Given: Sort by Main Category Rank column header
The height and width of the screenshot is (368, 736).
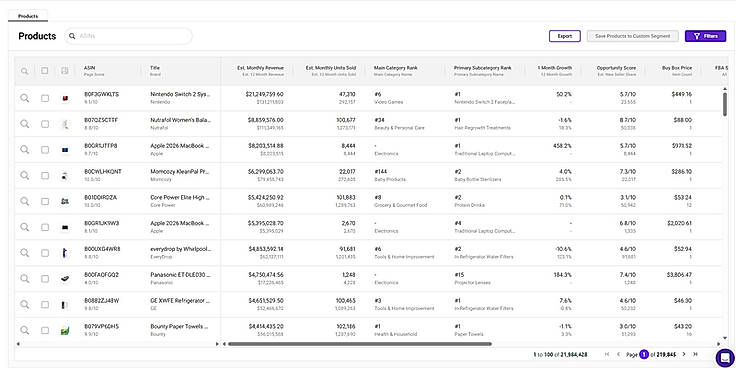Looking at the screenshot, I should pos(395,68).
